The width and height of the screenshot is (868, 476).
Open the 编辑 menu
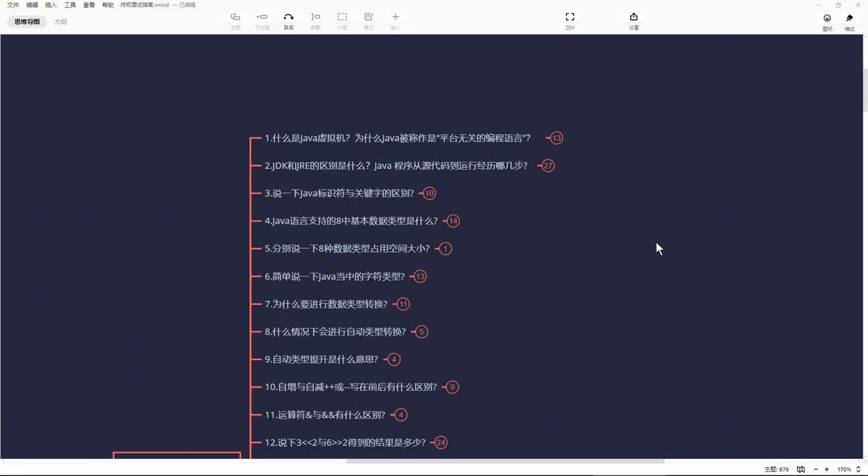(32, 5)
